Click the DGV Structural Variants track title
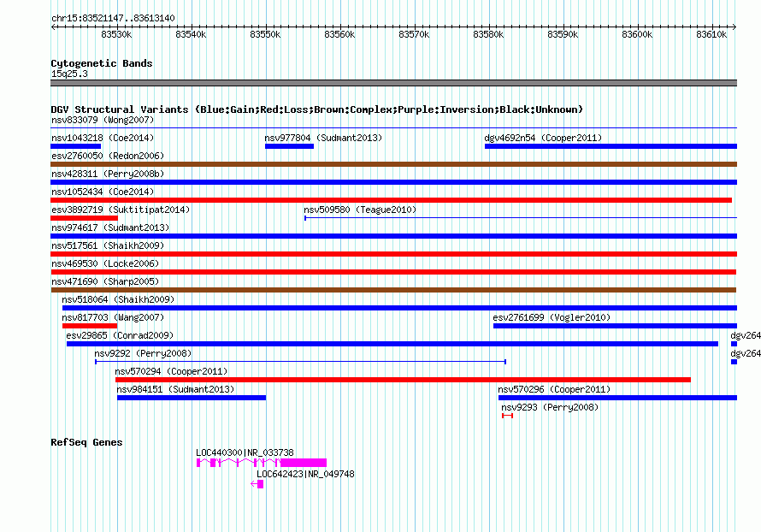 point(316,109)
